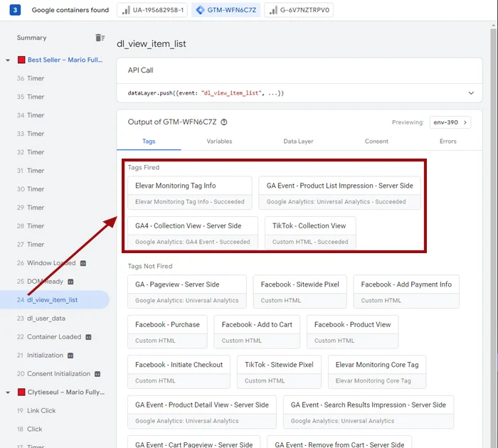Click the help icon next to Output
498x448 pixels.
pos(224,122)
